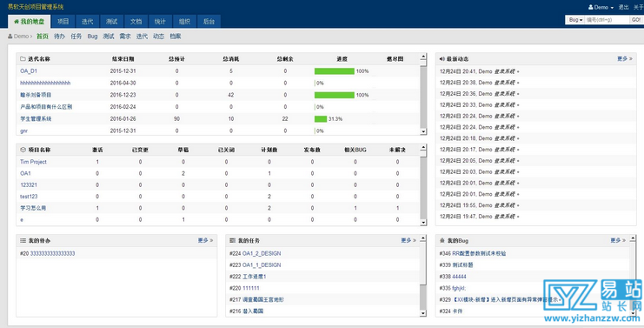Click the bug icon beside 我的Bug
Viewport: 644px width, 328px height.
[x=442, y=240]
